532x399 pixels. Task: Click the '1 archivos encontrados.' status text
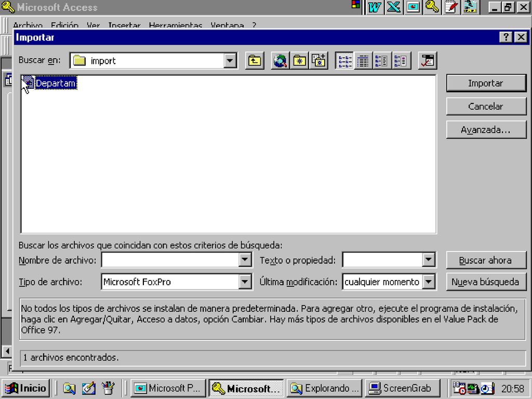click(71, 357)
